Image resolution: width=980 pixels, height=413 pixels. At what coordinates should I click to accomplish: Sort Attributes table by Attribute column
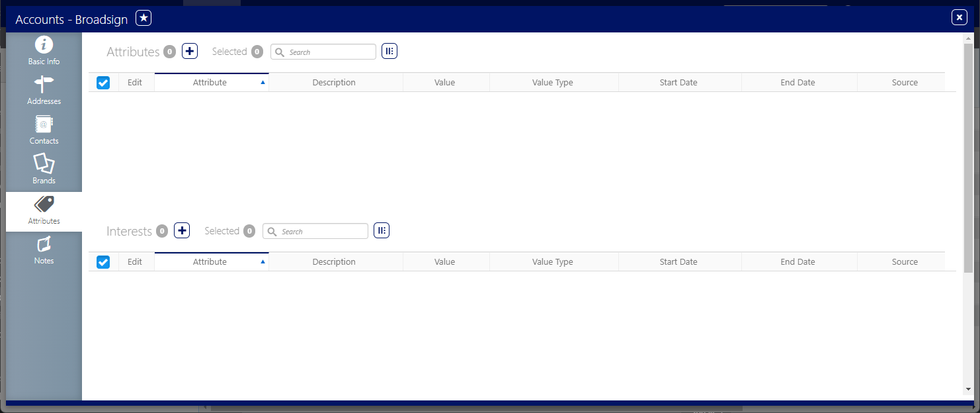coord(210,83)
